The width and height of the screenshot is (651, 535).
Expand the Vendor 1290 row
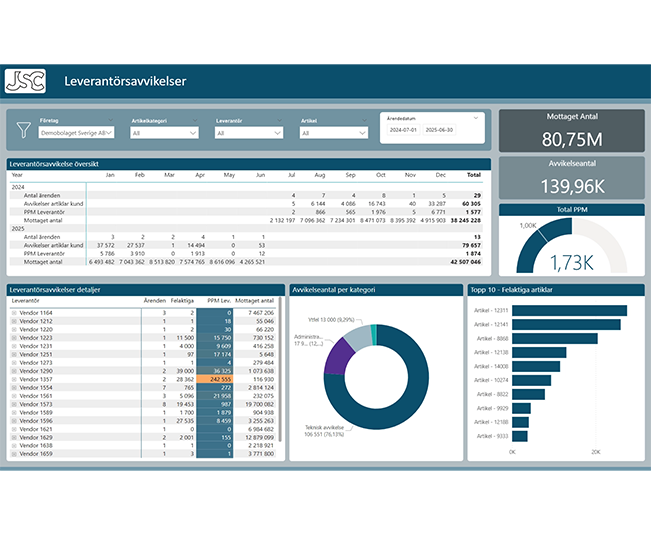(x=14, y=371)
